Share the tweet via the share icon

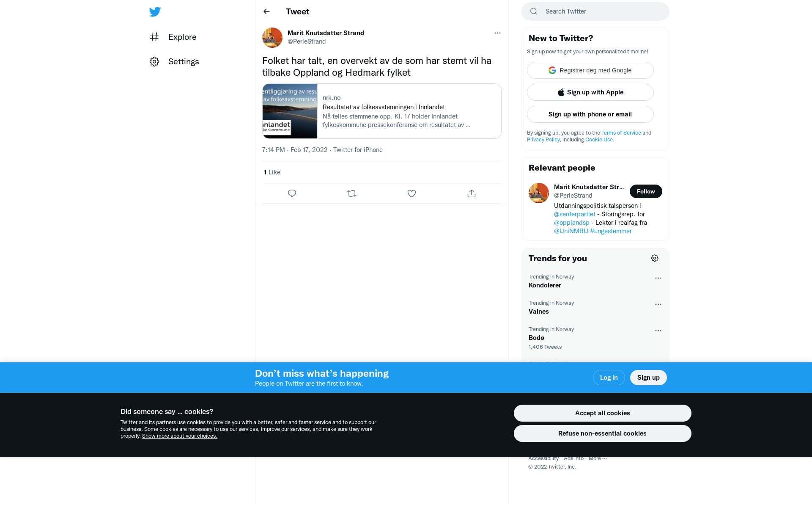(x=472, y=193)
